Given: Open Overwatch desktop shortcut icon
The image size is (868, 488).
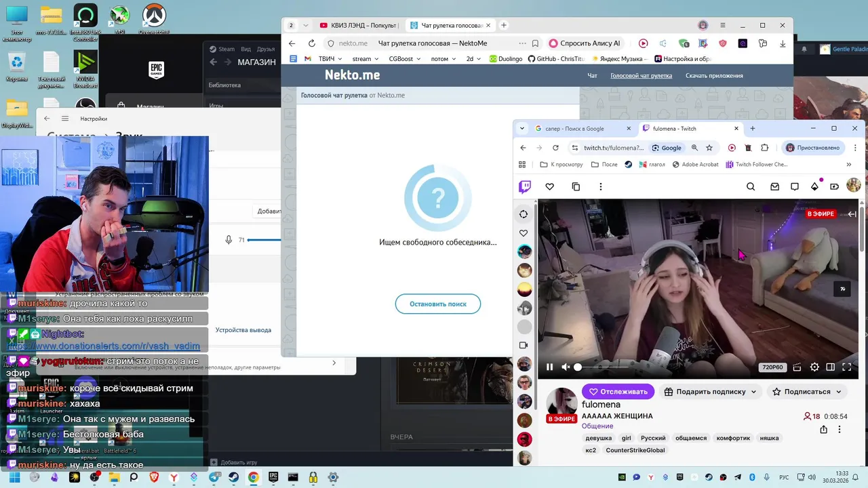Looking at the screenshot, I should click(154, 19).
